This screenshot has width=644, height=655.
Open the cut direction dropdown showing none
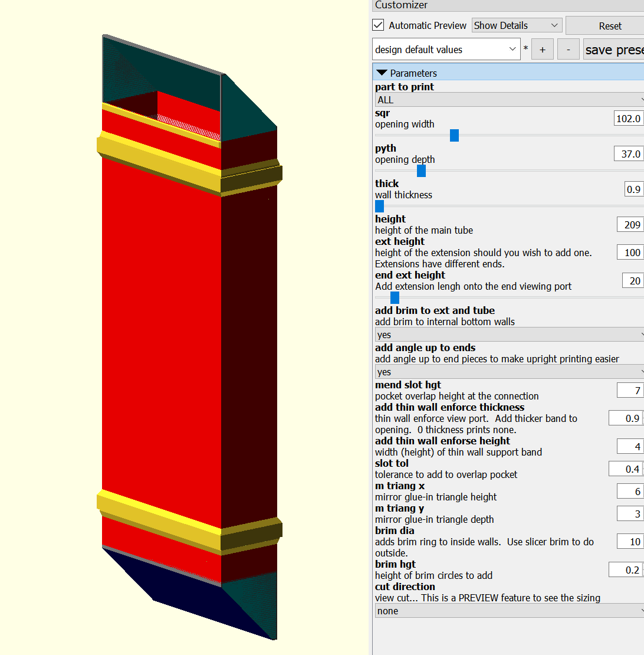point(507,611)
